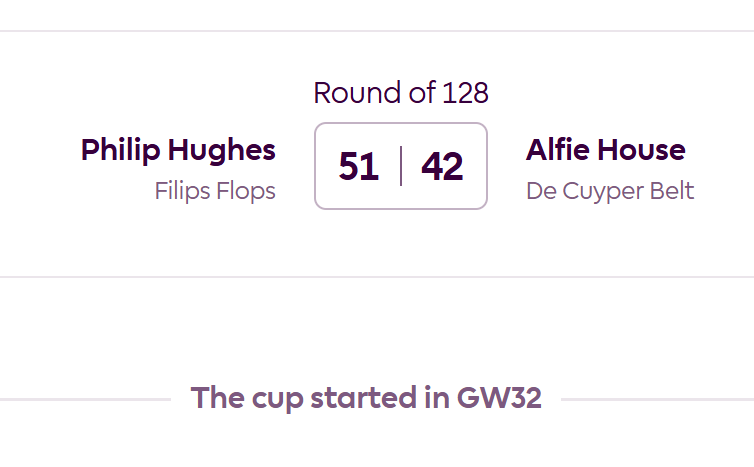
Task: Open Alfie House manager profile
Action: pyautogui.click(x=605, y=150)
